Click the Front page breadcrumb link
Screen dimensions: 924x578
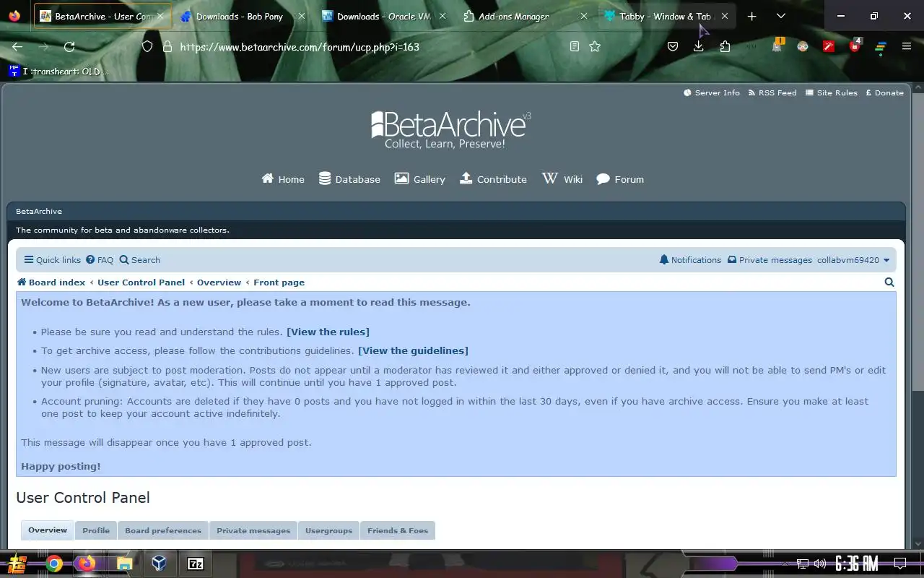pos(279,282)
